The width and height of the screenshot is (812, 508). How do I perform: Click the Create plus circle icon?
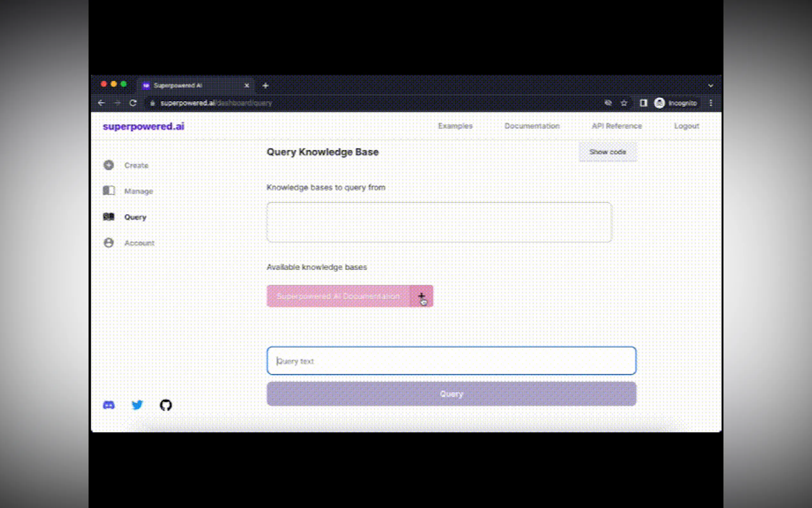point(108,165)
